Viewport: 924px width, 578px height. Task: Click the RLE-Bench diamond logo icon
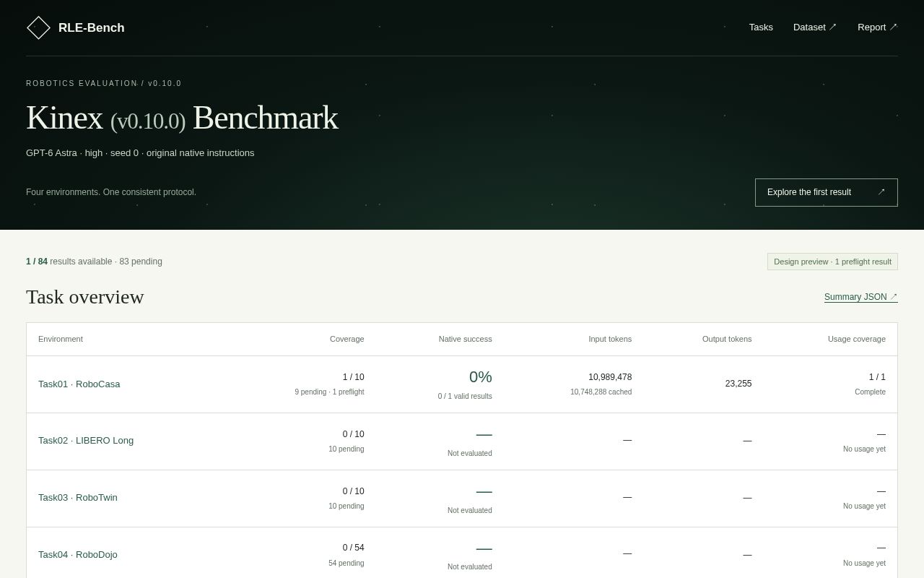[38, 27]
